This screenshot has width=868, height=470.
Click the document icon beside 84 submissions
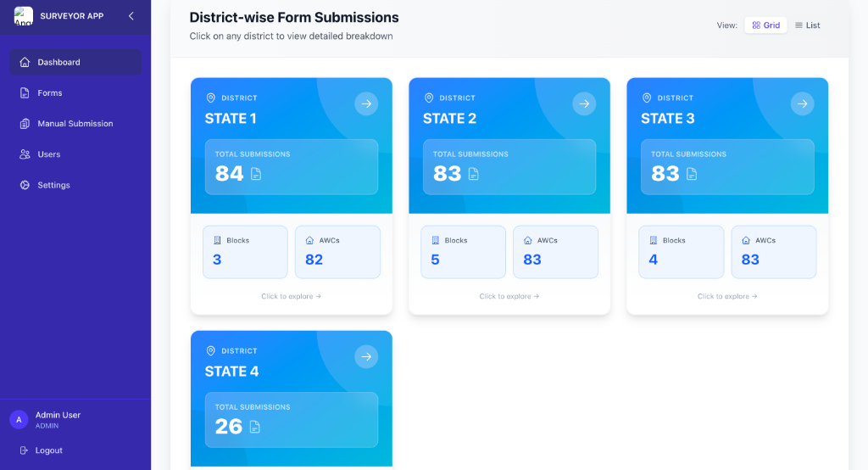tap(256, 174)
